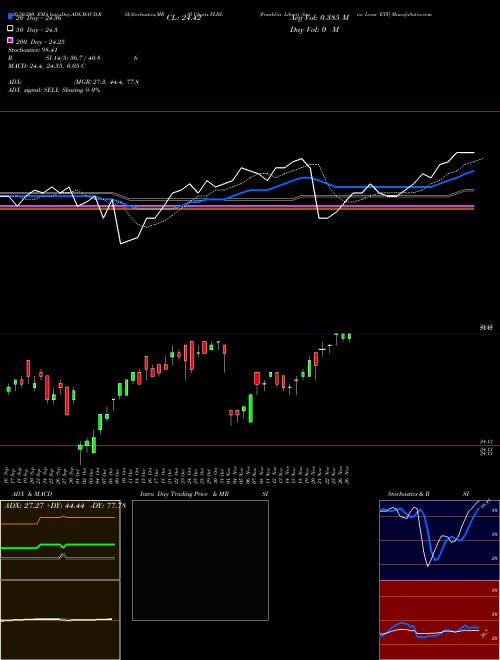This screenshot has height=660, width=500.
Task: Click the 24.17 price label at the orange line
Action: click(x=486, y=441)
